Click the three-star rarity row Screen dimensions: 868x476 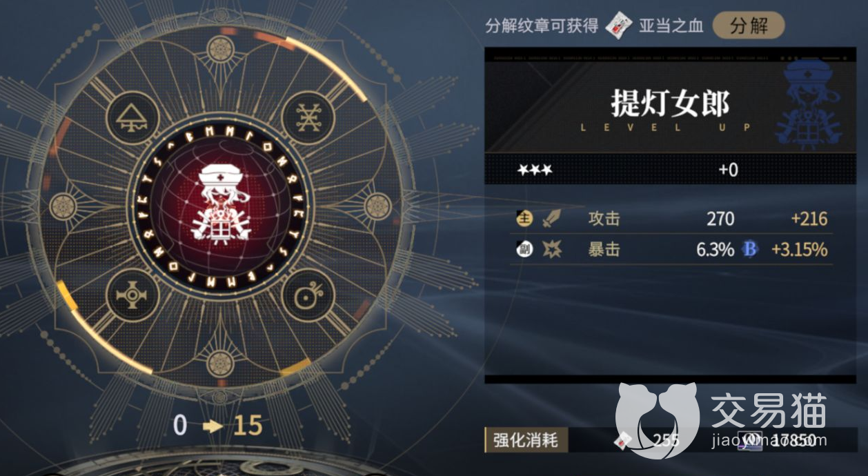coord(671,170)
